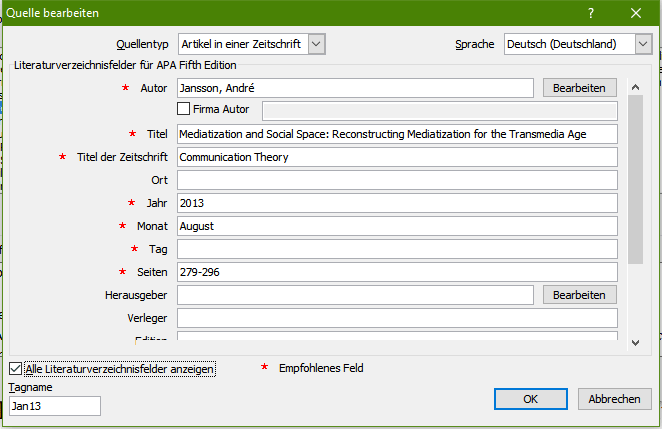Select the Titel der Zeitschrift field
The image size is (662, 429).
point(397,157)
